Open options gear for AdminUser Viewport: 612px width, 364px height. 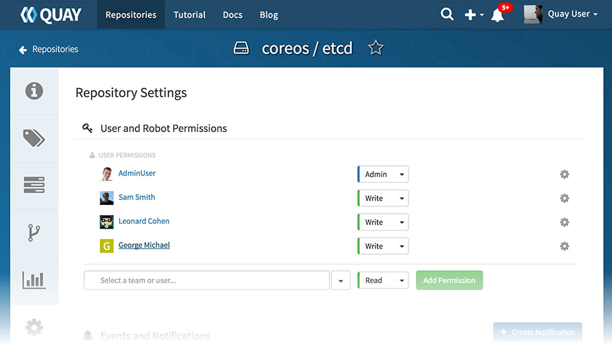click(x=565, y=175)
